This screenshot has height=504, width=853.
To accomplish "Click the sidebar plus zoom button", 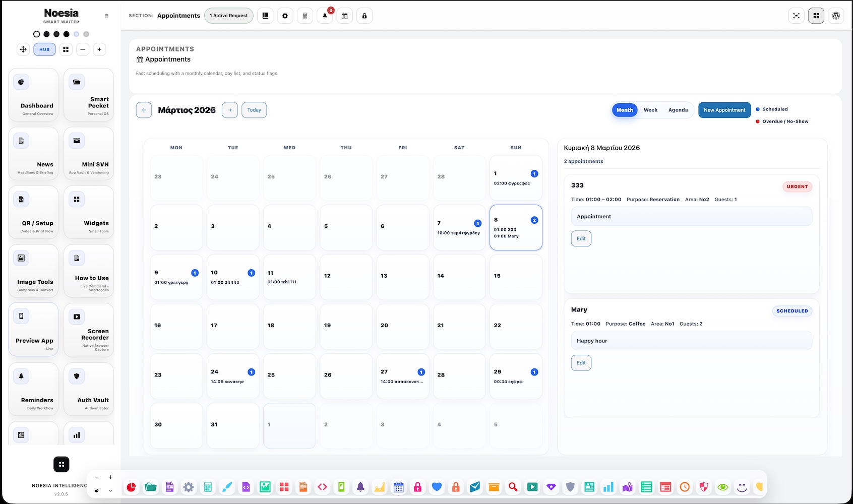I will point(99,49).
